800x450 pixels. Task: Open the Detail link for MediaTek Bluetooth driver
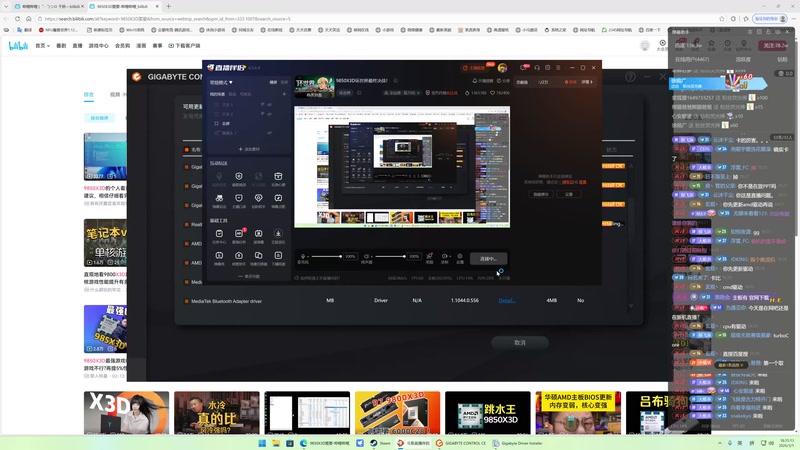[507, 301]
